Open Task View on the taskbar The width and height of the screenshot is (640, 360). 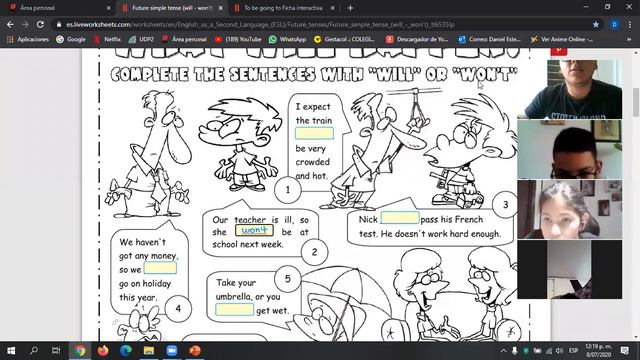[56, 351]
